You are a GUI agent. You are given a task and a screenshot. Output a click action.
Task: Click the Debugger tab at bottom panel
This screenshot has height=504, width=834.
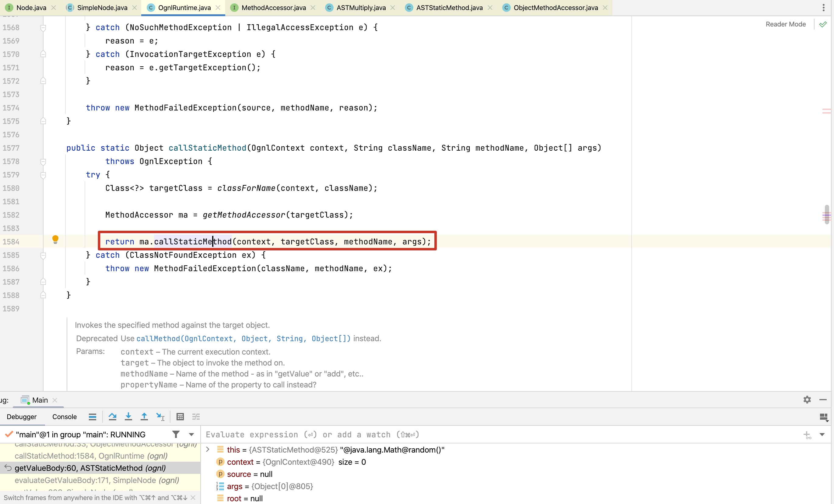click(x=22, y=416)
